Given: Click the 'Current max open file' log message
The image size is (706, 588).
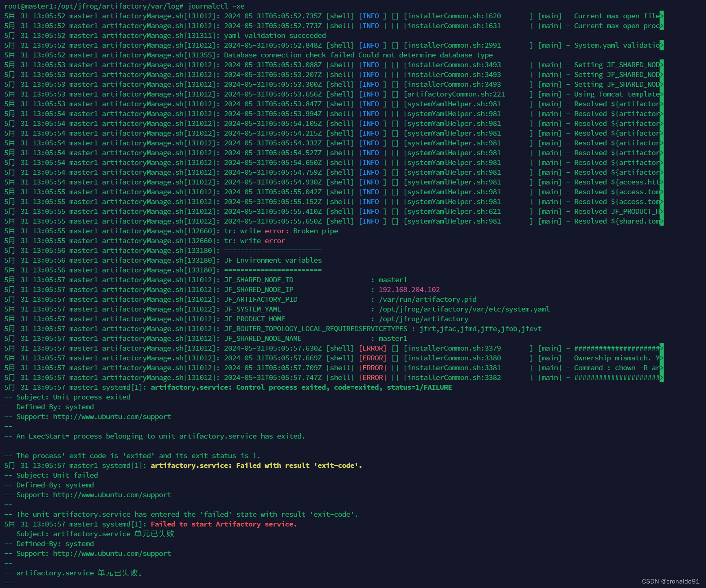Looking at the screenshot, I should 617,16.
